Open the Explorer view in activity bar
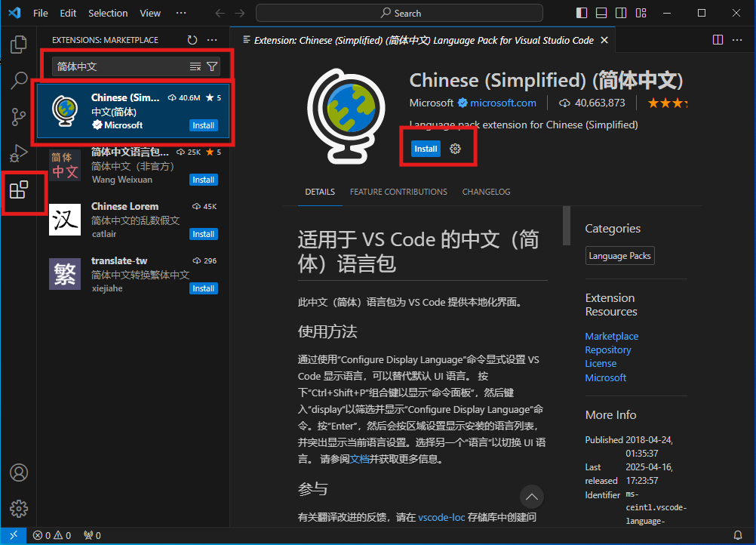The image size is (756, 545). click(x=18, y=45)
